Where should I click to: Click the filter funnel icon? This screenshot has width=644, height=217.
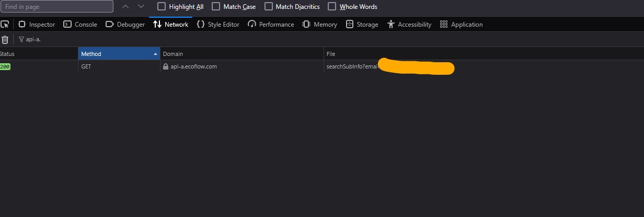coord(21,39)
